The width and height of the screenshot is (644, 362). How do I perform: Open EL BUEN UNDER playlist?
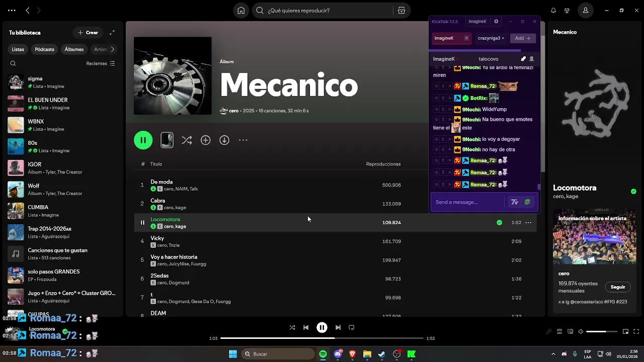click(x=63, y=104)
